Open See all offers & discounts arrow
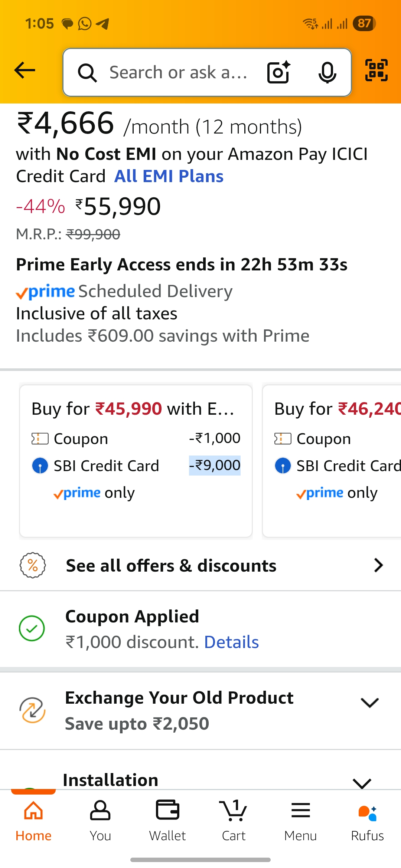The height and width of the screenshot is (868, 401). pyautogui.click(x=378, y=565)
